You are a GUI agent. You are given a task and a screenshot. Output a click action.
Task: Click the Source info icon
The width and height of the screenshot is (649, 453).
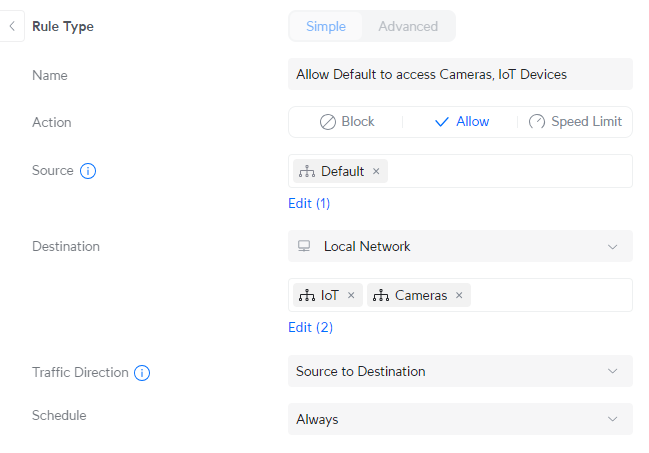(88, 171)
